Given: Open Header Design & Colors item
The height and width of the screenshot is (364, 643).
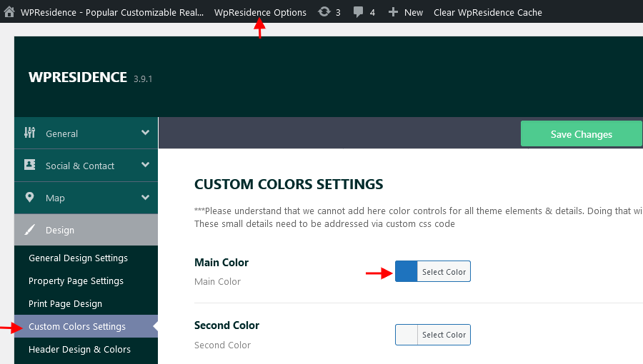Looking at the screenshot, I should click(x=79, y=349).
